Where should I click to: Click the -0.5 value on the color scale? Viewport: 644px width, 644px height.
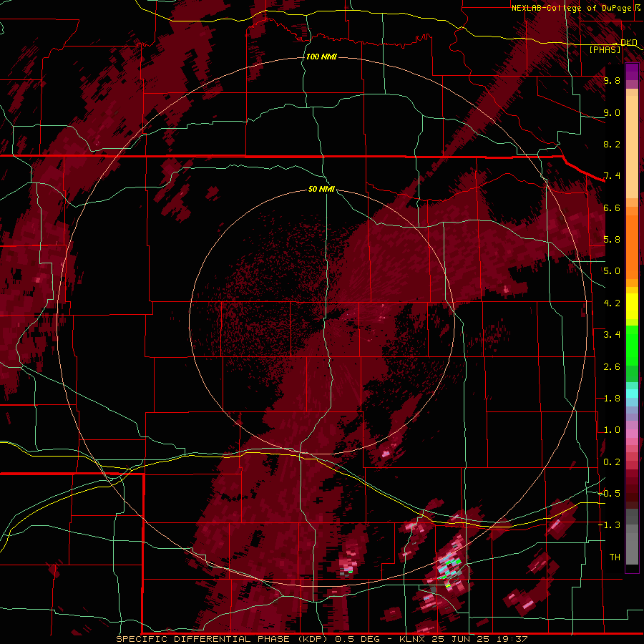610,493
